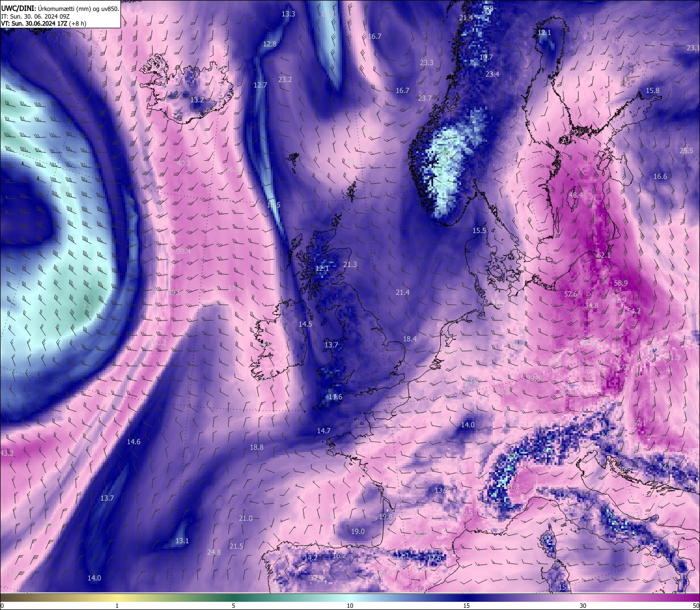The width and height of the screenshot is (700, 610).
Task: Click the 12.7 value on the map
Action: 260,85
